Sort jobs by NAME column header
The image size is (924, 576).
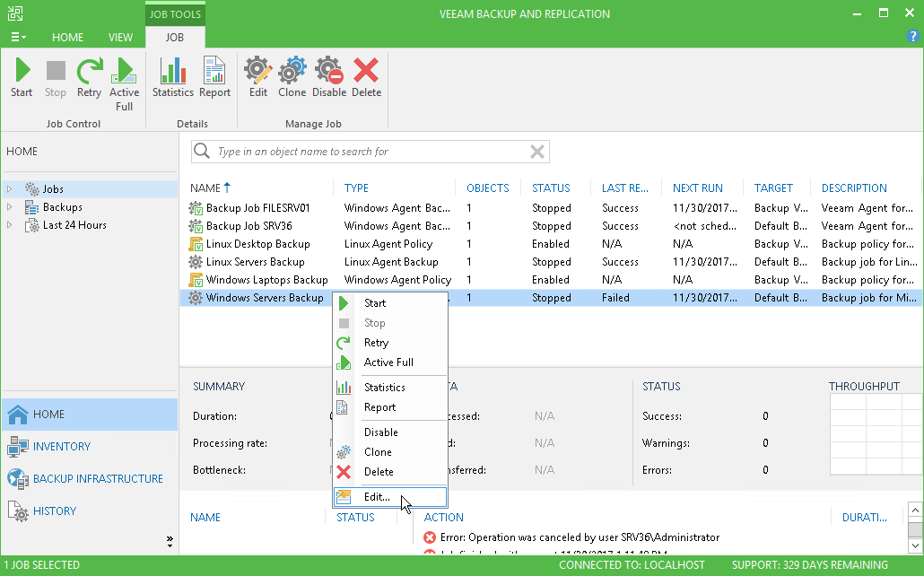click(x=205, y=188)
